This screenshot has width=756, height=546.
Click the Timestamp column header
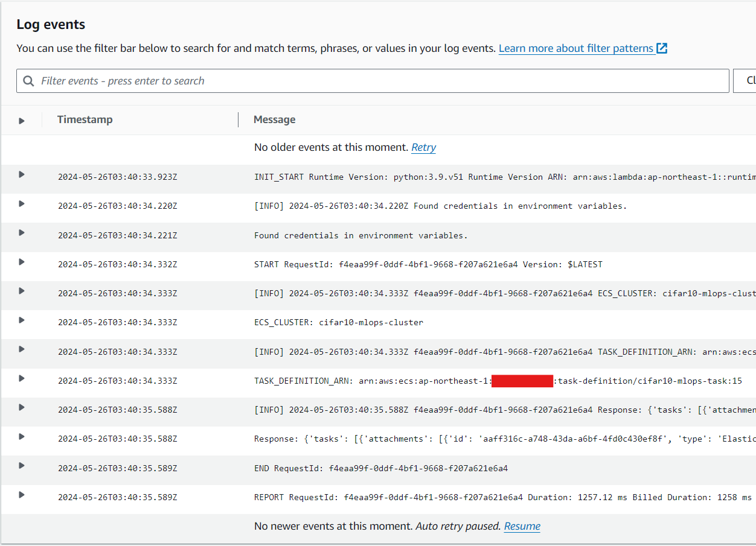click(85, 119)
